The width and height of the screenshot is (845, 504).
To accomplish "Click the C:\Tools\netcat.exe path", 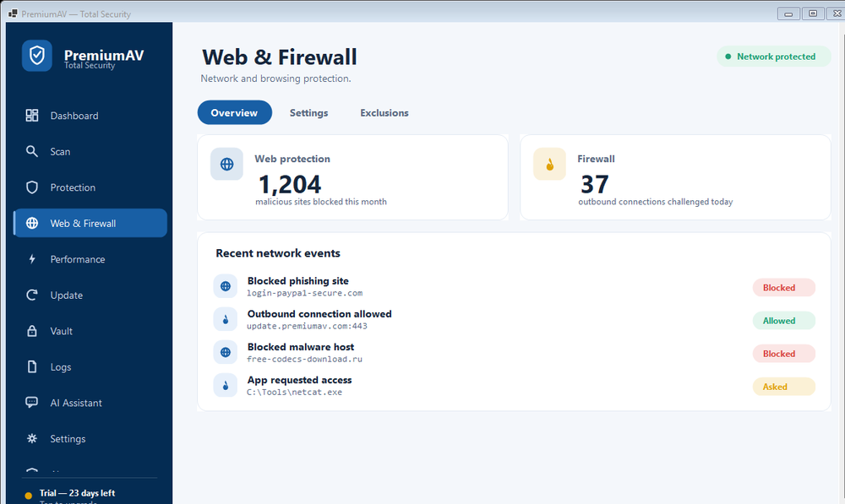I will pos(294,392).
